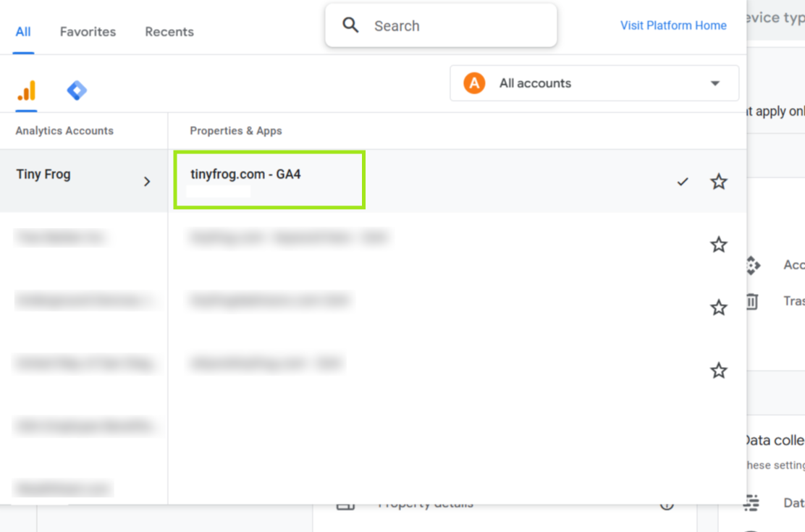The height and width of the screenshot is (532, 805).
Task: Select the Tiny Frog analytics account
Action: click(x=84, y=181)
